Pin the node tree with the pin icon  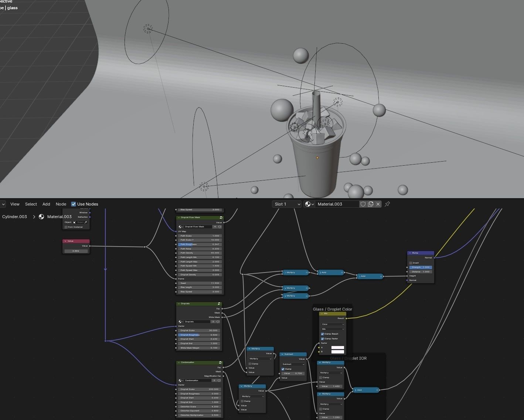coord(387,204)
